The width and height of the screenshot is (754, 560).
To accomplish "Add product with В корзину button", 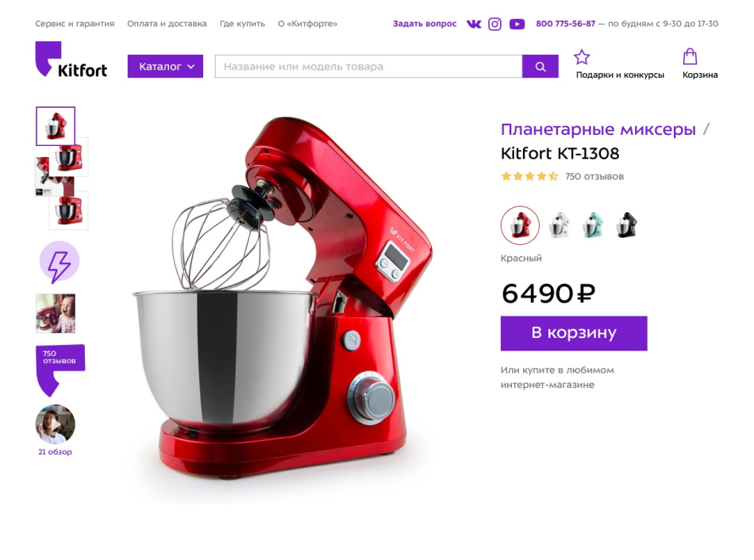I will point(574,333).
